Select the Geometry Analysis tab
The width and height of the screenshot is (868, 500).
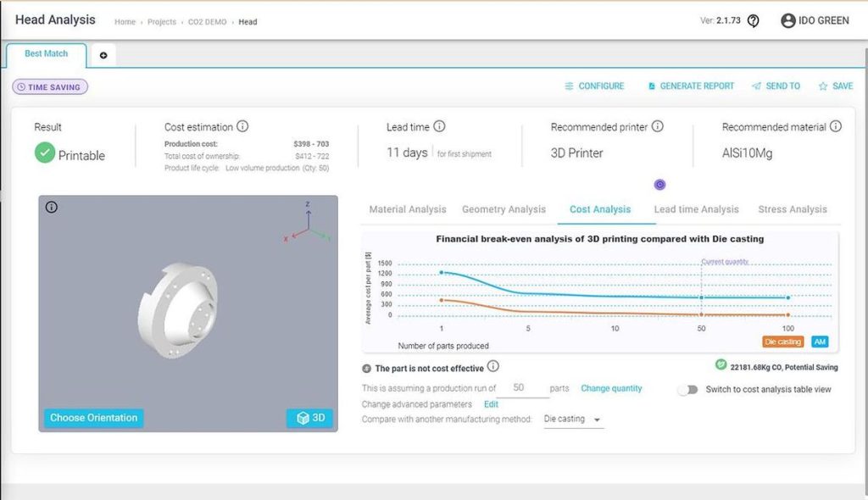pyautogui.click(x=504, y=209)
